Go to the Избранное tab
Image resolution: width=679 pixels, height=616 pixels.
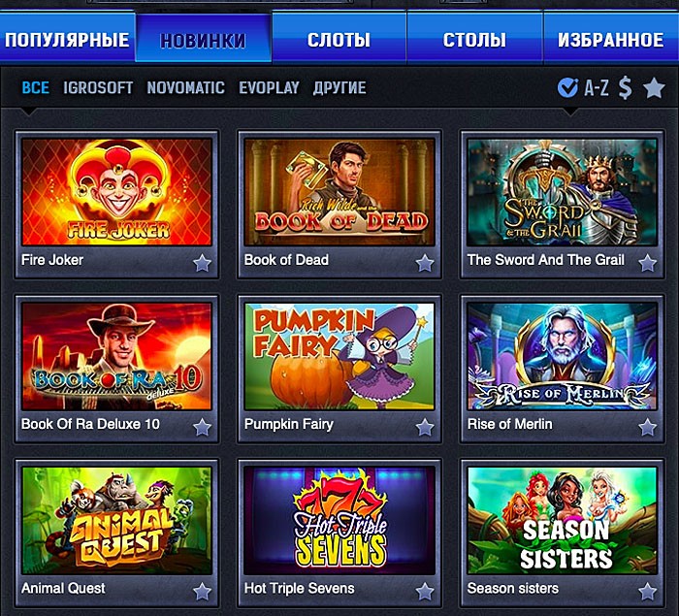(610, 40)
